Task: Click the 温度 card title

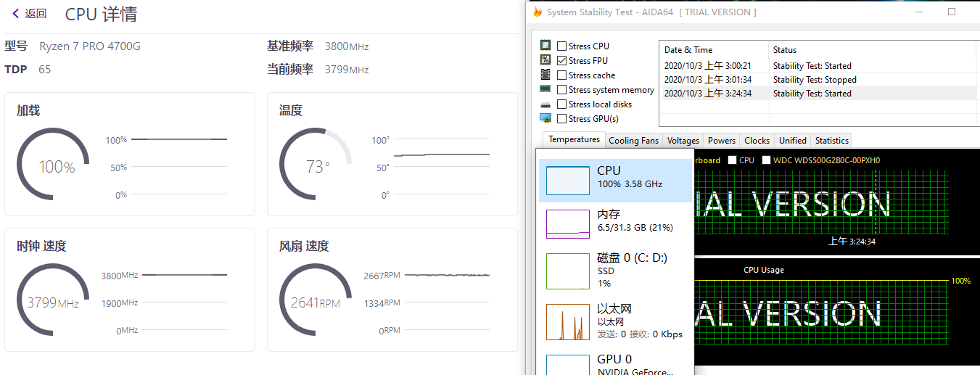Action: click(x=291, y=110)
